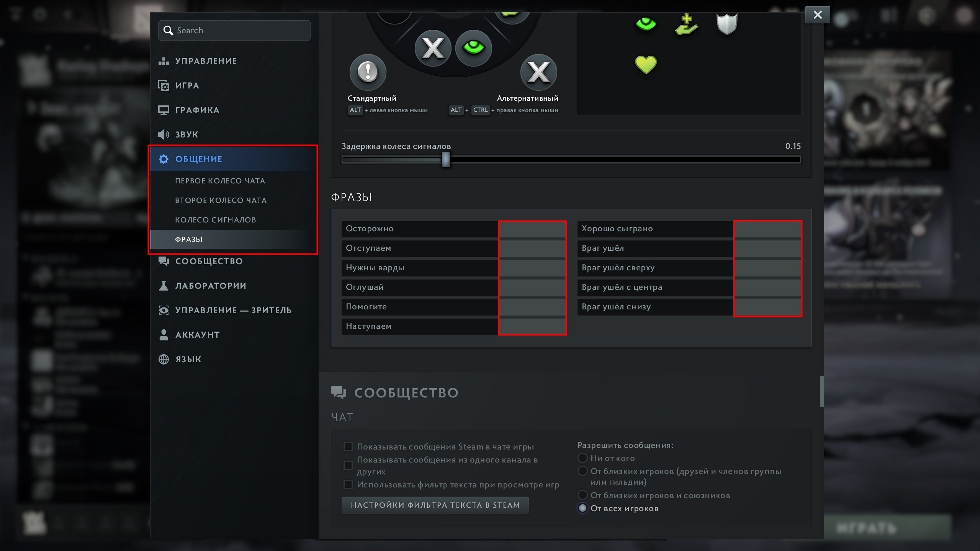Click the exclamation mark ping icon
The image size is (980, 551).
click(368, 72)
